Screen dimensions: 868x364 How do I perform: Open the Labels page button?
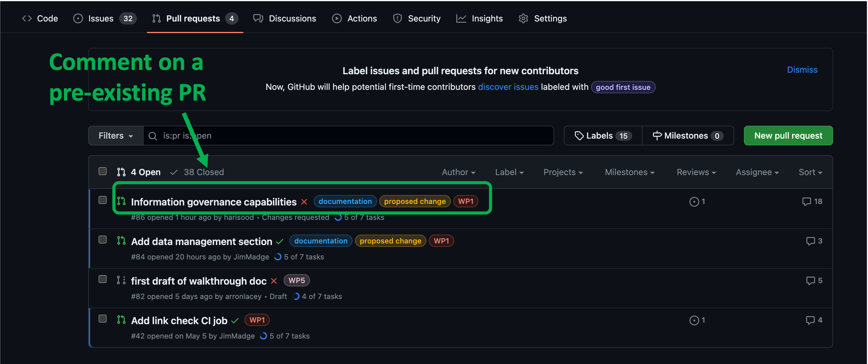tap(603, 136)
